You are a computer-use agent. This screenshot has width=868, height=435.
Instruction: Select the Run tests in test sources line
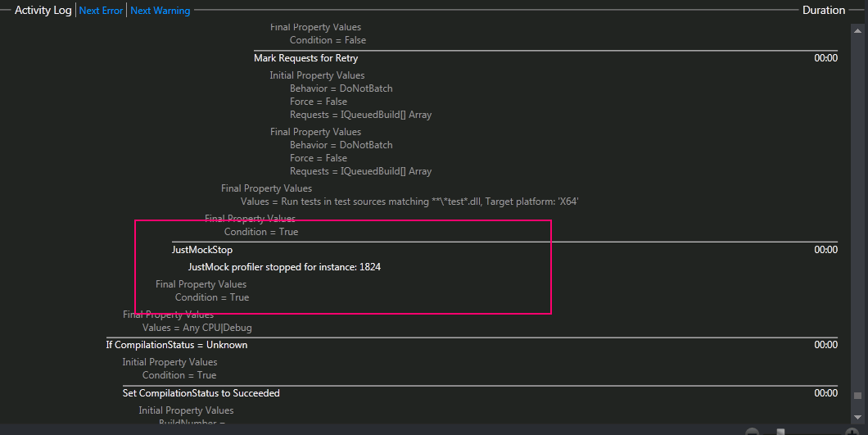409,202
